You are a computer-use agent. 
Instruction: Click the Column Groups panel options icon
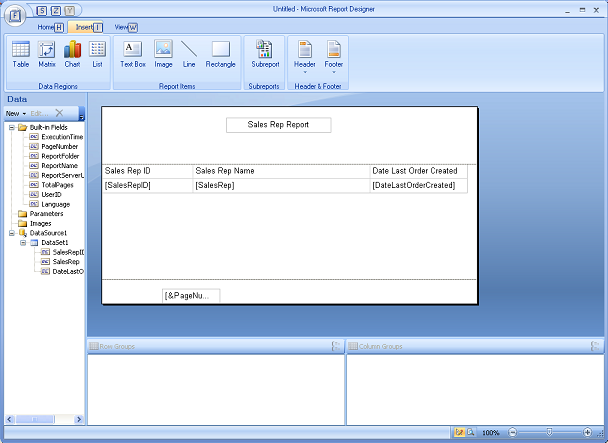click(595, 346)
